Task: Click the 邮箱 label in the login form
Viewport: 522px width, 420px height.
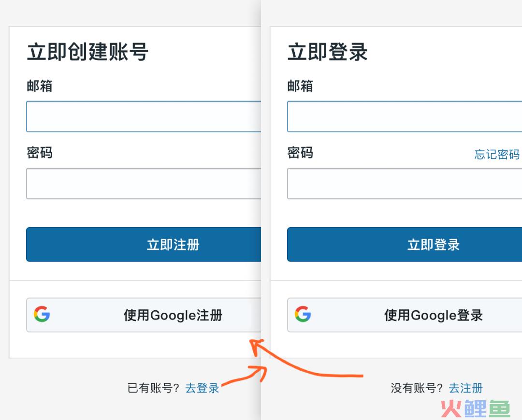Action: (300, 86)
